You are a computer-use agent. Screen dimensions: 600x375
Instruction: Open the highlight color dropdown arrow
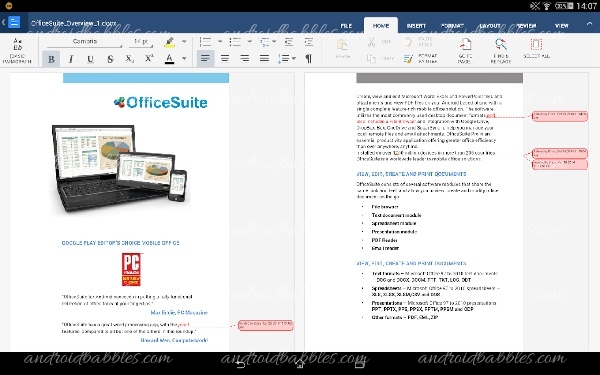pos(184,41)
